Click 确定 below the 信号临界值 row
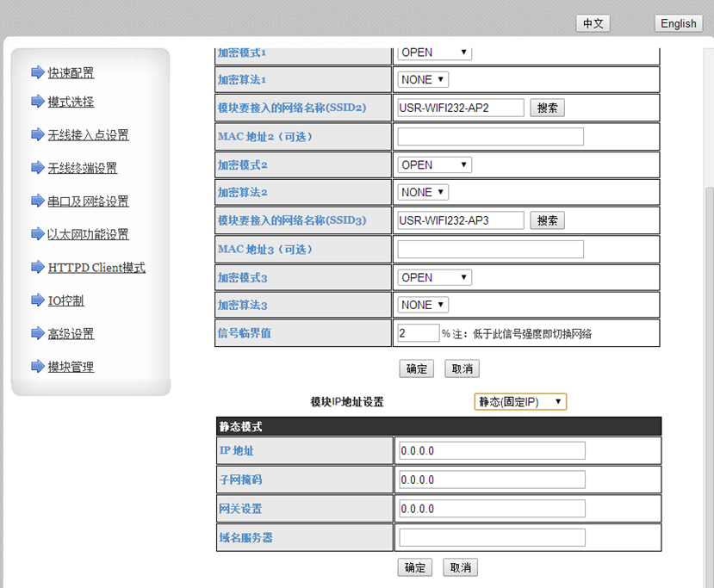The image size is (714, 588). coord(416,368)
